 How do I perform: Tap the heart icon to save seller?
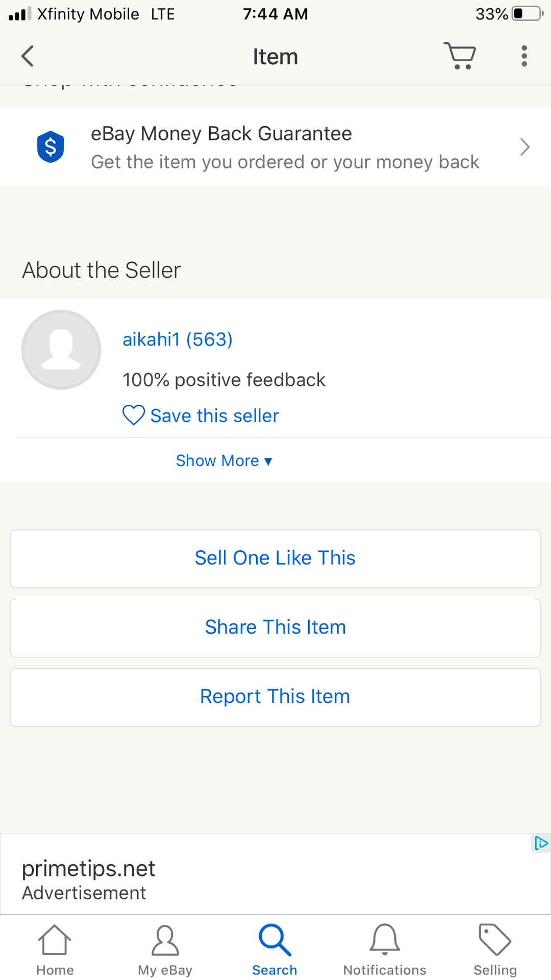click(134, 415)
